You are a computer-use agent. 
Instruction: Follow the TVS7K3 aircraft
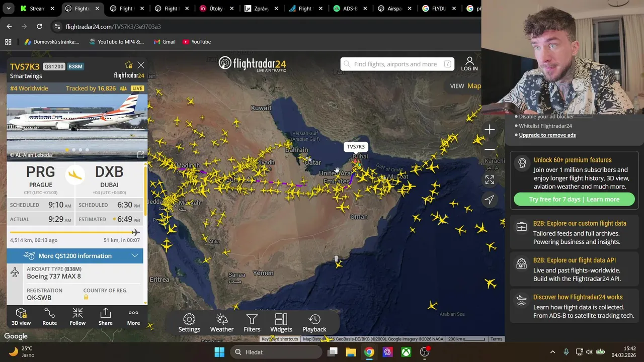[77, 317]
